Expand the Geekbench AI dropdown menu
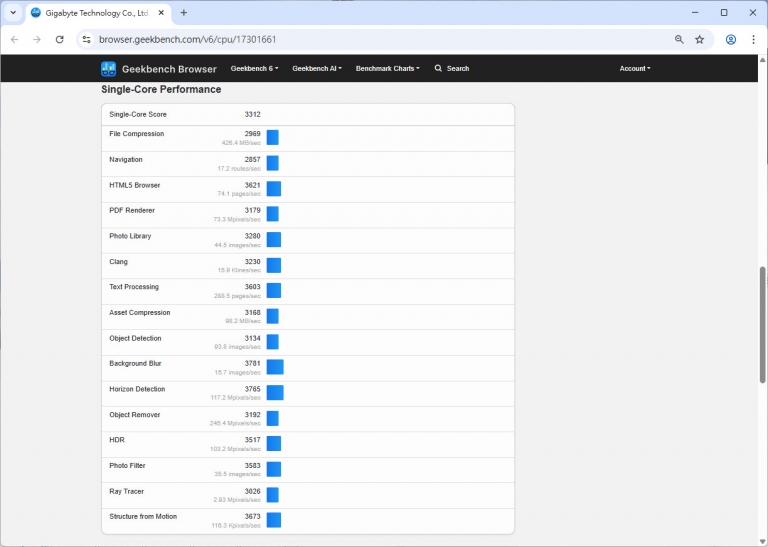The width and height of the screenshot is (768, 547). click(316, 69)
